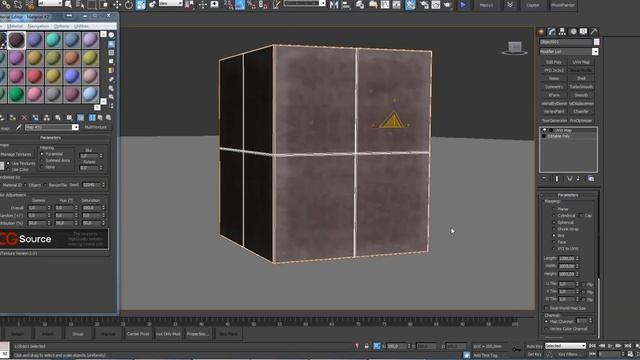
Task: Choose Summed Area filtering option
Action: coord(42,160)
